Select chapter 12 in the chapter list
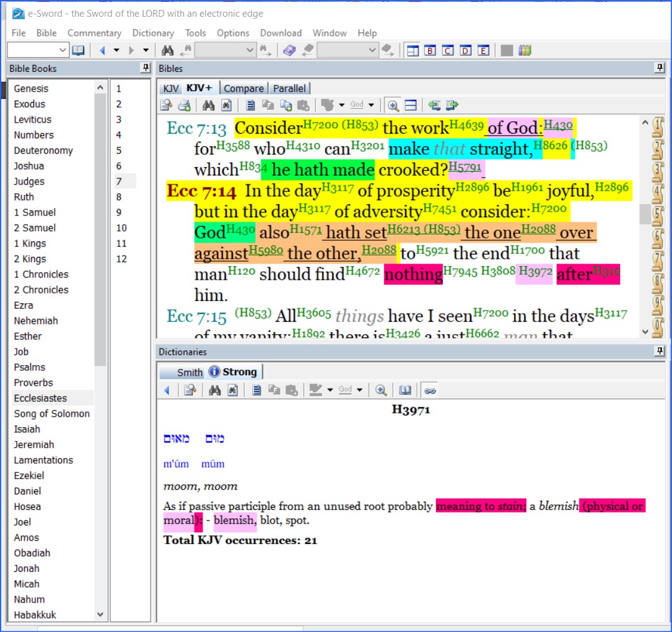 click(x=121, y=259)
